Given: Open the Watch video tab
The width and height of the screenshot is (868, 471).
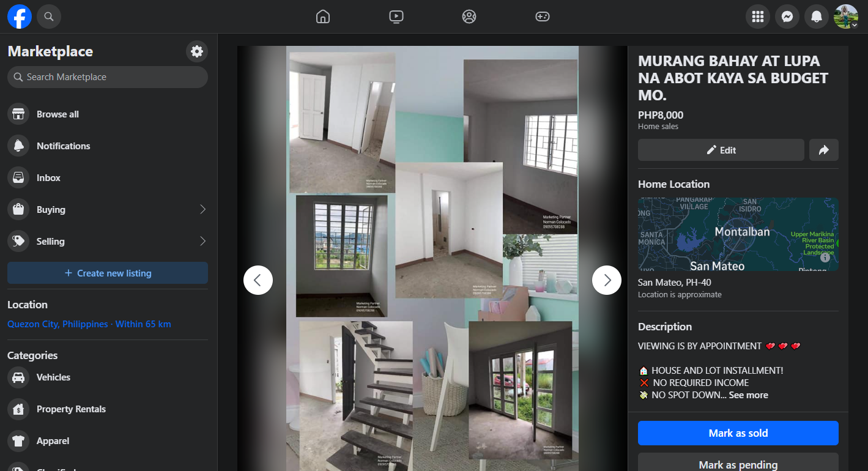Looking at the screenshot, I should tap(396, 17).
